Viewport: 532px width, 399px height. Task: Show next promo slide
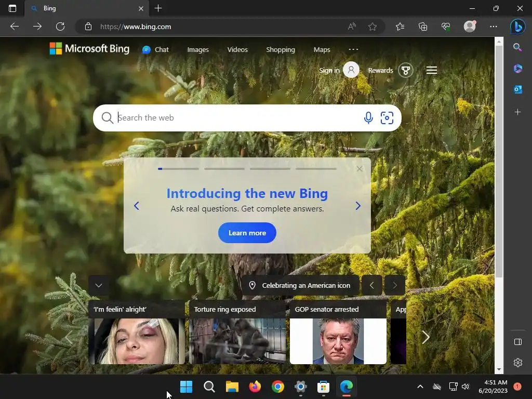[x=358, y=206]
